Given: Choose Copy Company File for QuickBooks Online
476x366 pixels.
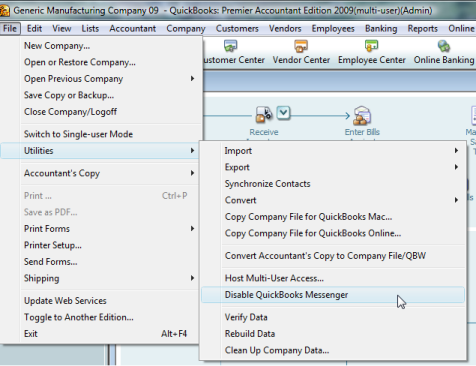Looking at the screenshot, I should point(333,233).
